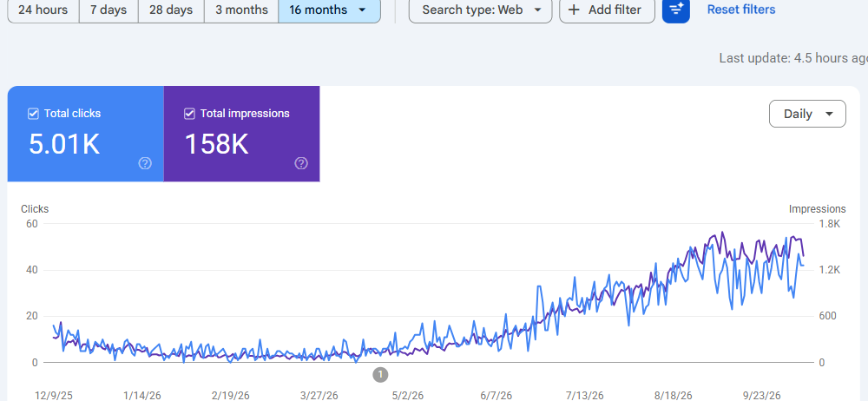Click the 1/14/26 date axis label
The width and height of the screenshot is (868, 401).
pyautogui.click(x=142, y=396)
